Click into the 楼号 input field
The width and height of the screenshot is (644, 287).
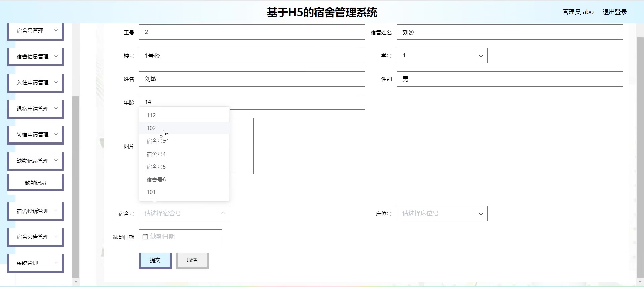tap(252, 56)
